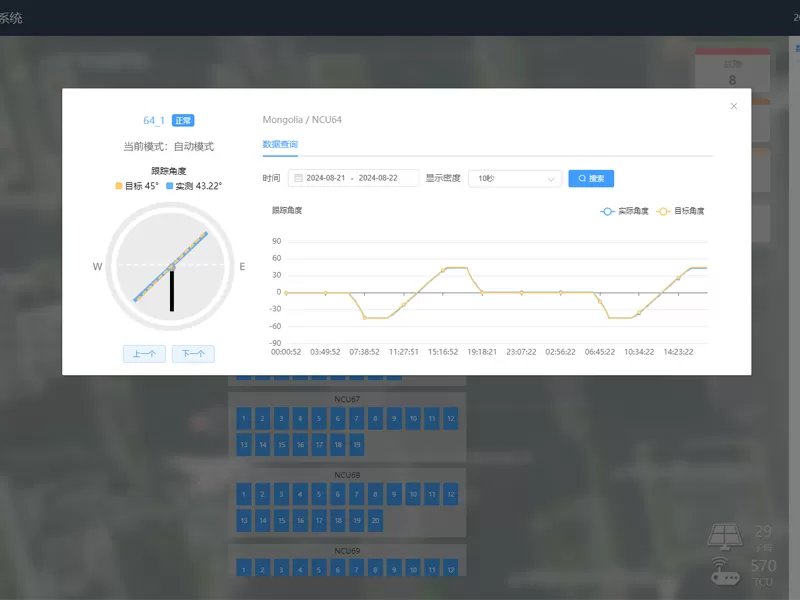Click the dropdown arrow of density selector

(x=551, y=179)
